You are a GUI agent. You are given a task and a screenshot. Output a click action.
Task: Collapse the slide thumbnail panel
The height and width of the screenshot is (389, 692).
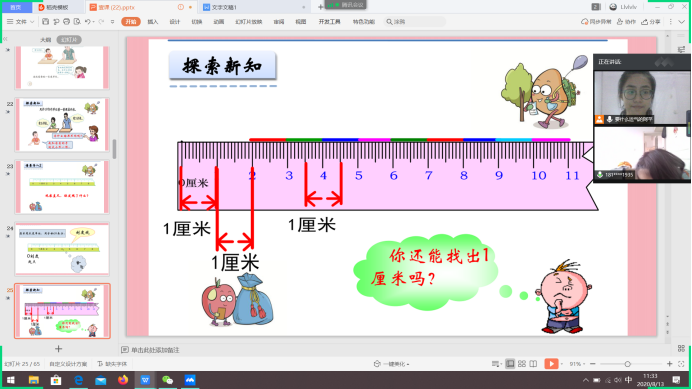point(5,39)
